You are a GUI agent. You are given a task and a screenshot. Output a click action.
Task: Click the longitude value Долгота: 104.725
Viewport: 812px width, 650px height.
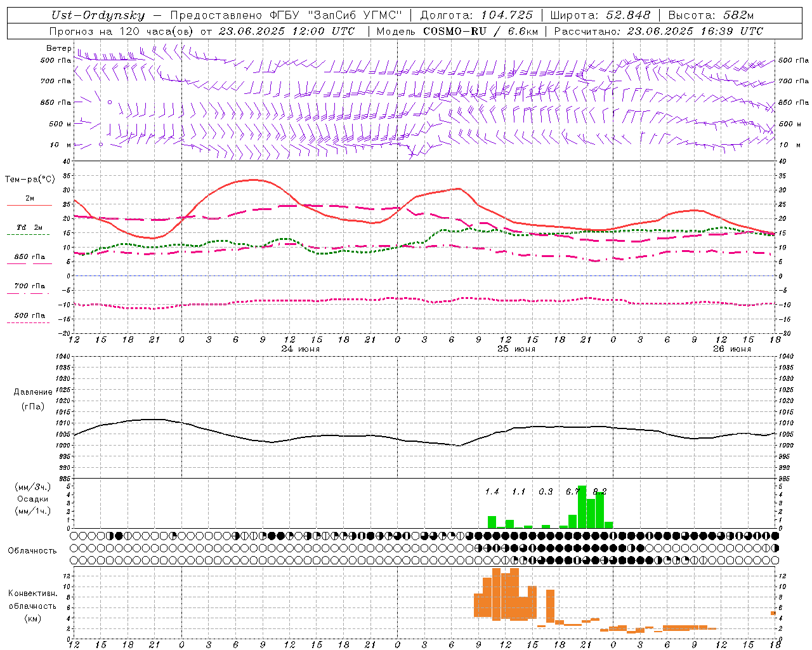click(476, 16)
